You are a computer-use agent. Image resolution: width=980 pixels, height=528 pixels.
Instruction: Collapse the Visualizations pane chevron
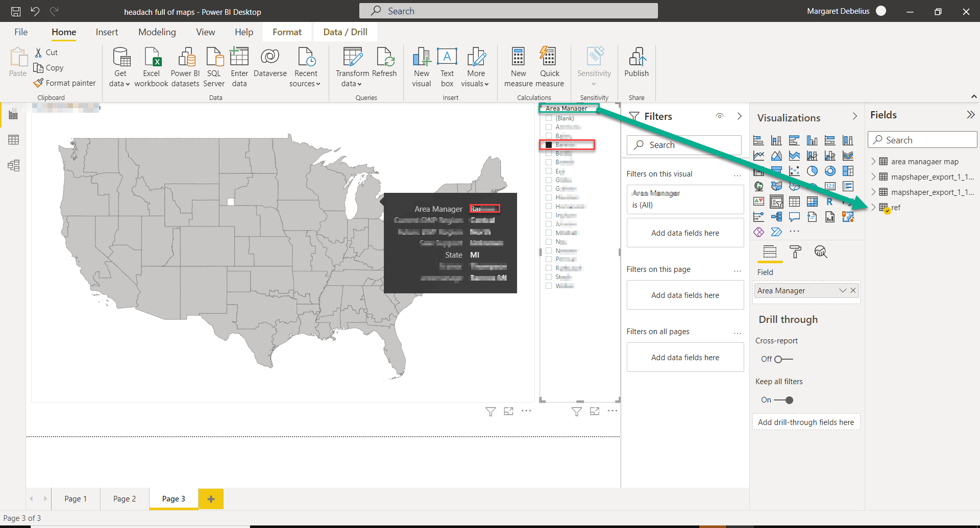[855, 117]
